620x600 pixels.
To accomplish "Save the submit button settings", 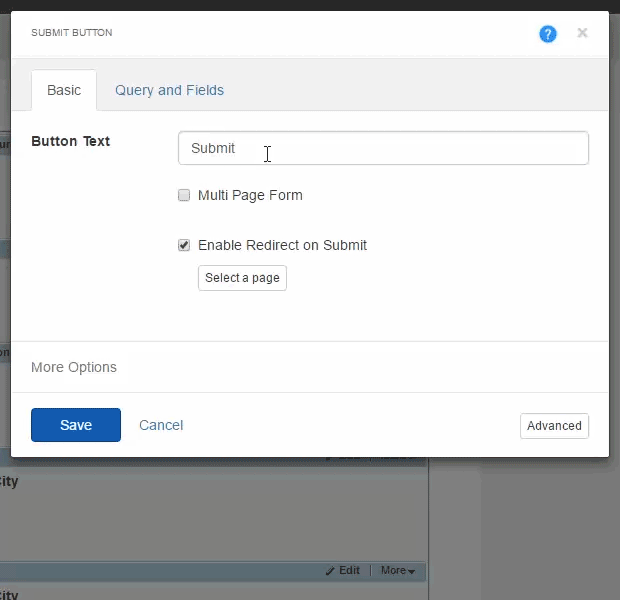I will coord(76,425).
